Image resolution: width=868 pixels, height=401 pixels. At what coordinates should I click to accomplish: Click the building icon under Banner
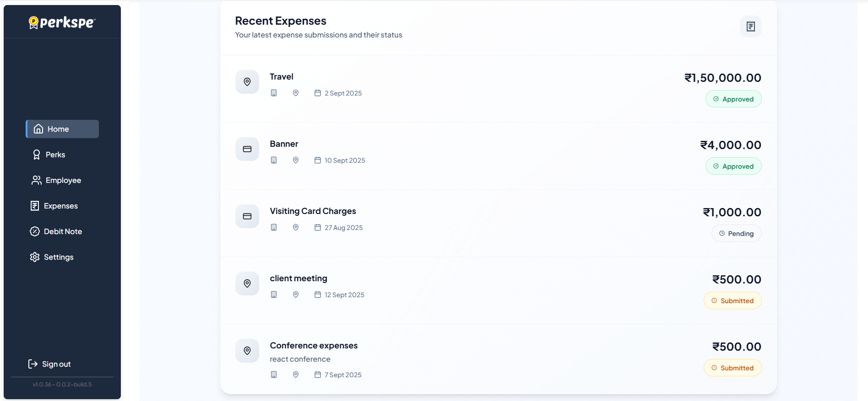point(274,160)
